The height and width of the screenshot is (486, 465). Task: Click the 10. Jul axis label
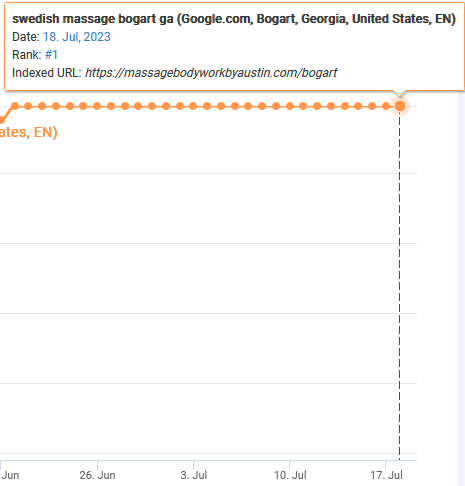tap(290, 475)
